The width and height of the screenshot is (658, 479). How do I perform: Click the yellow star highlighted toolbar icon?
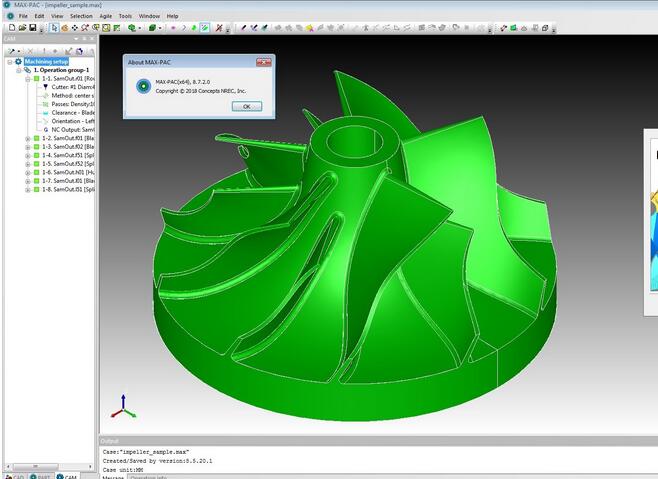(310, 28)
